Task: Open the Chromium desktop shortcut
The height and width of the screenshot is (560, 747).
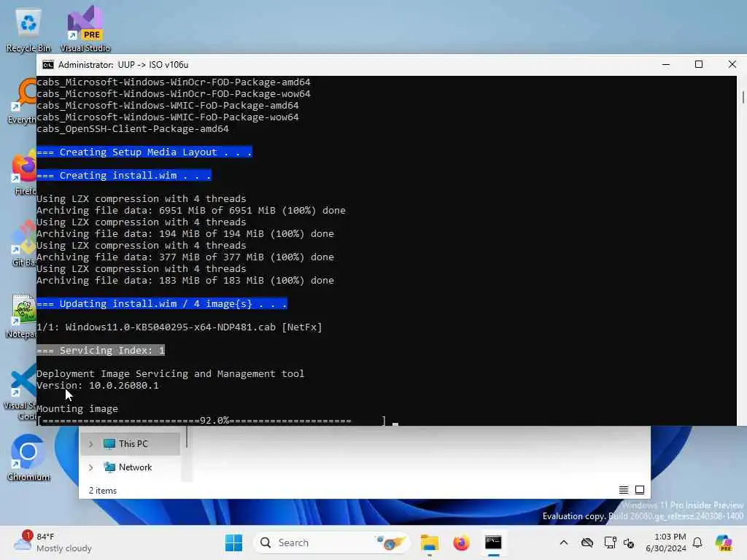Action: [x=28, y=458]
